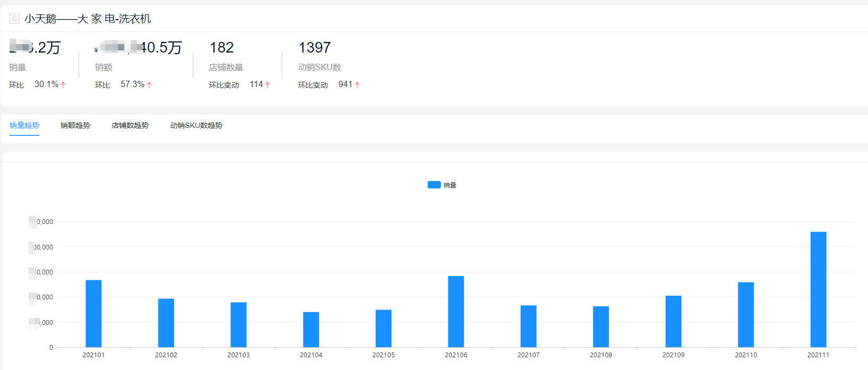Select the 202106 sales bar
Viewport: 868px width, 370px height.
click(x=456, y=312)
